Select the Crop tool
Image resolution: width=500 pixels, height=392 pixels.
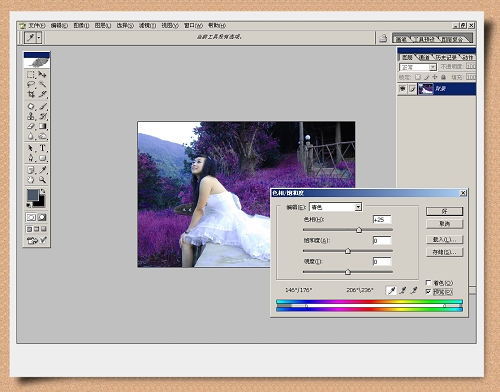(31, 94)
